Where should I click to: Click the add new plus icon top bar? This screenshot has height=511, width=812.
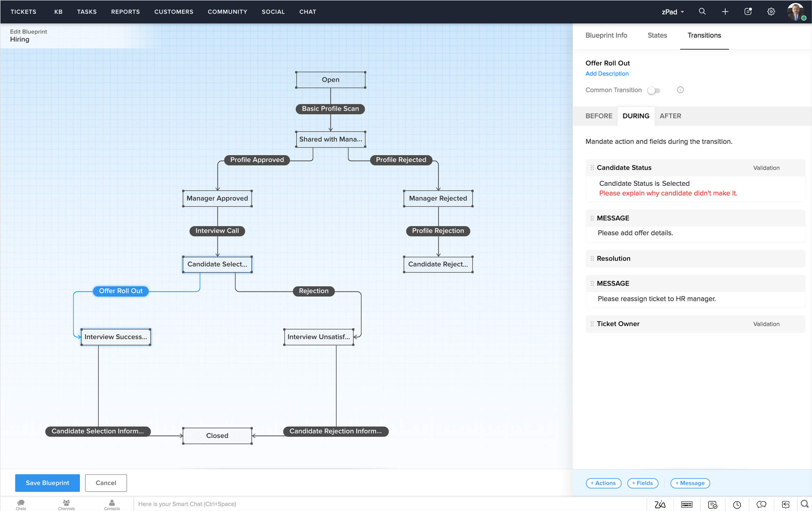click(x=725, y=12)
